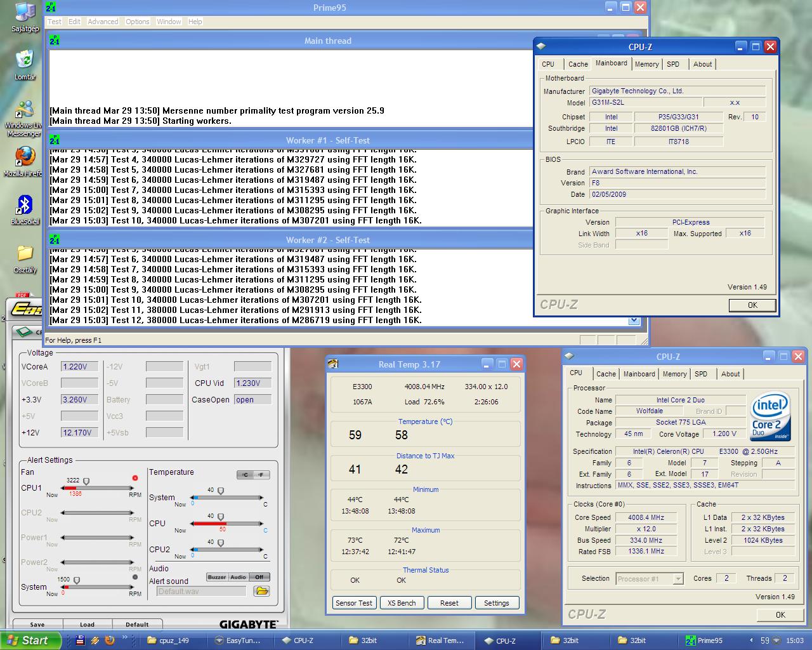
Task: Click title icon of CPU-Z Mainboard window
Action: click(540, 46)
